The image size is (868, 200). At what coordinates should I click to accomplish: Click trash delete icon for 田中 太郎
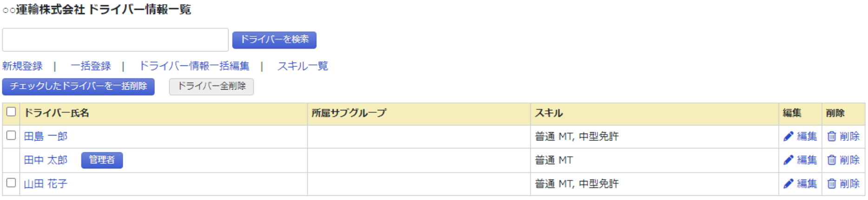(x=832, y=160)
